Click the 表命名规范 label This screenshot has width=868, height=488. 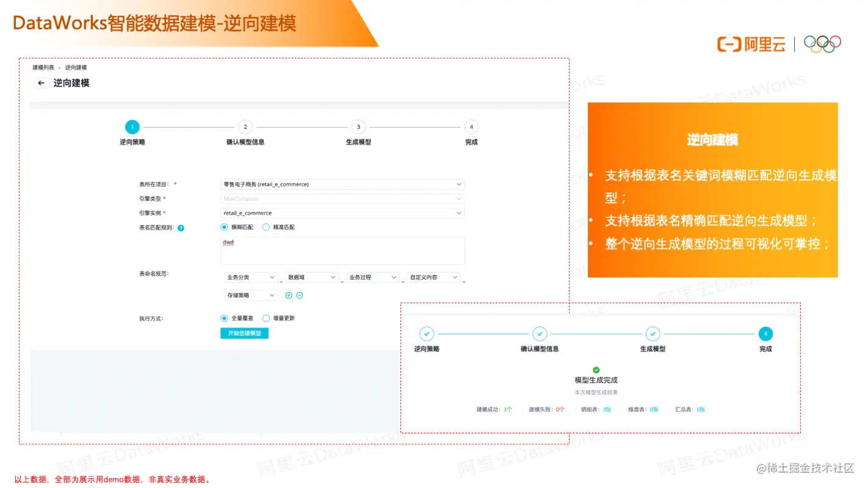pyautogui.click(x=154, y=273)
